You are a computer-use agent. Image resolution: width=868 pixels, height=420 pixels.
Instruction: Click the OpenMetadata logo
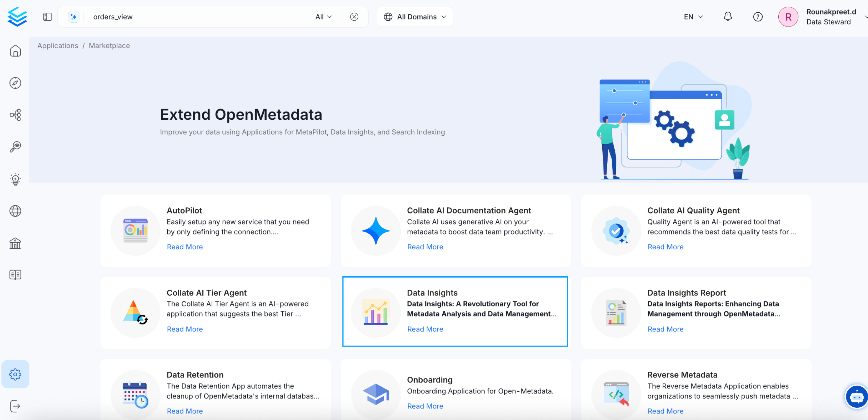(x=17, y=17)
